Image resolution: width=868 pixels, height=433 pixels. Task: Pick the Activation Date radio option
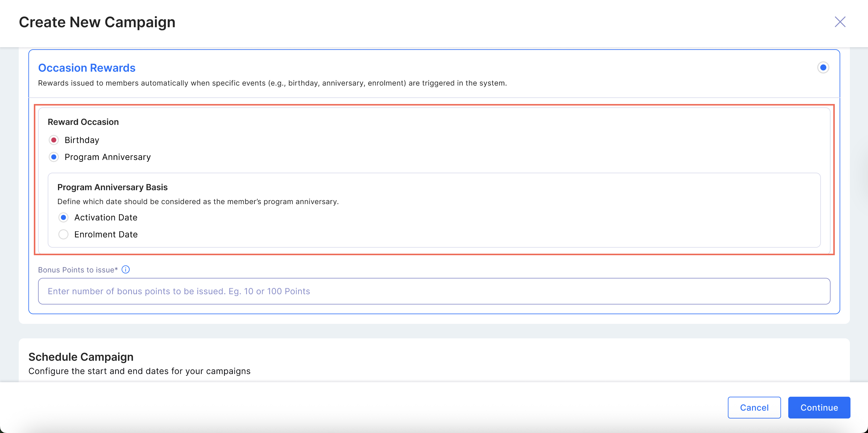point(63,217)
